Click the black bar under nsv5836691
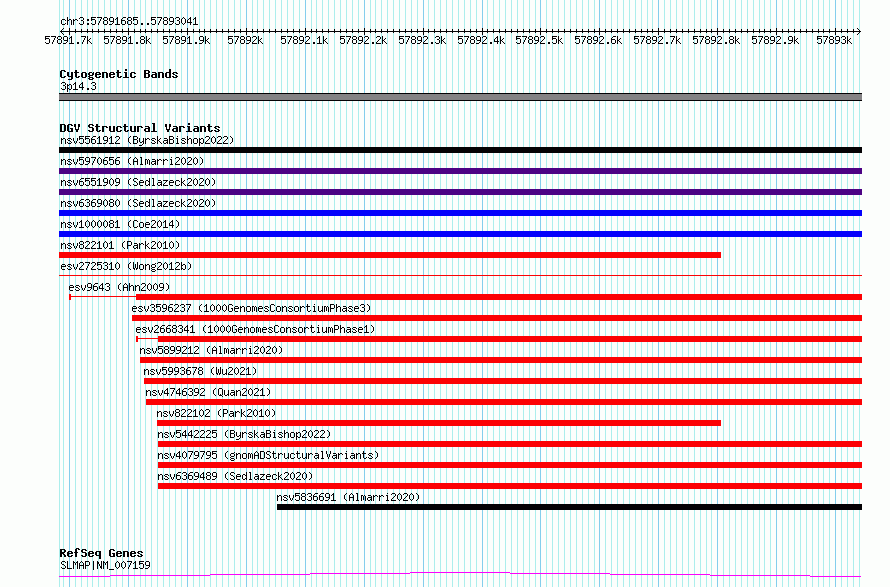 [x=569, y=507]
